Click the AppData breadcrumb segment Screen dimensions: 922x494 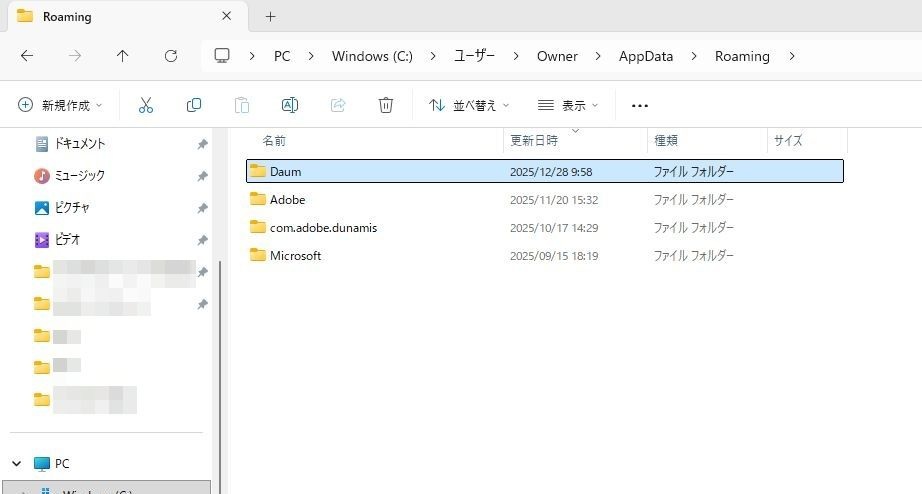(x=646, y=56)
